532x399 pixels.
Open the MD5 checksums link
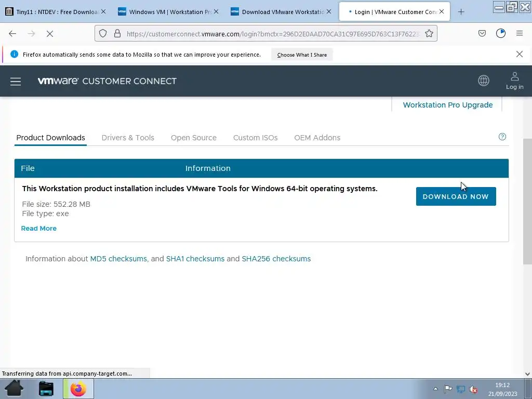click(119, 259)
